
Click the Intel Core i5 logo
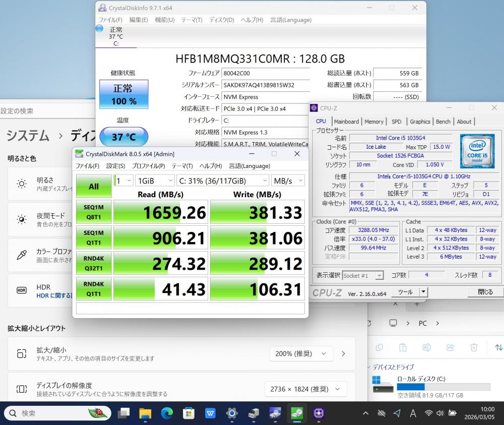(477, 151)
